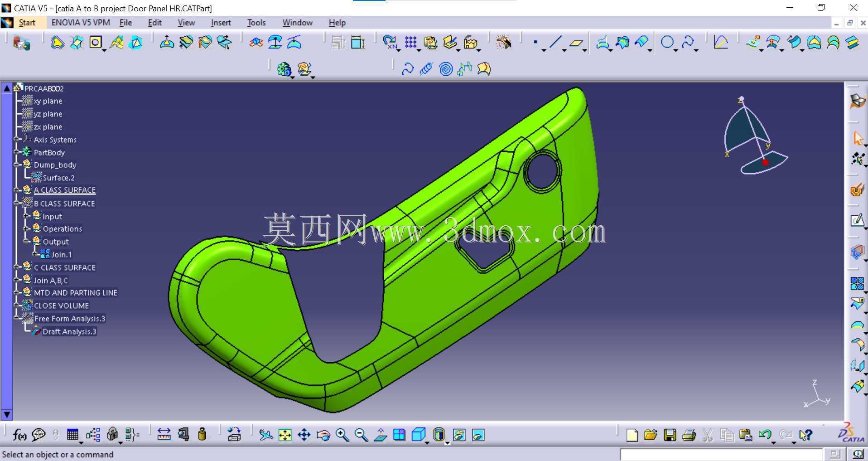868x461 pixels.
Task: Collapse the B CLASS SURFACE node
Action: (16, 203)
